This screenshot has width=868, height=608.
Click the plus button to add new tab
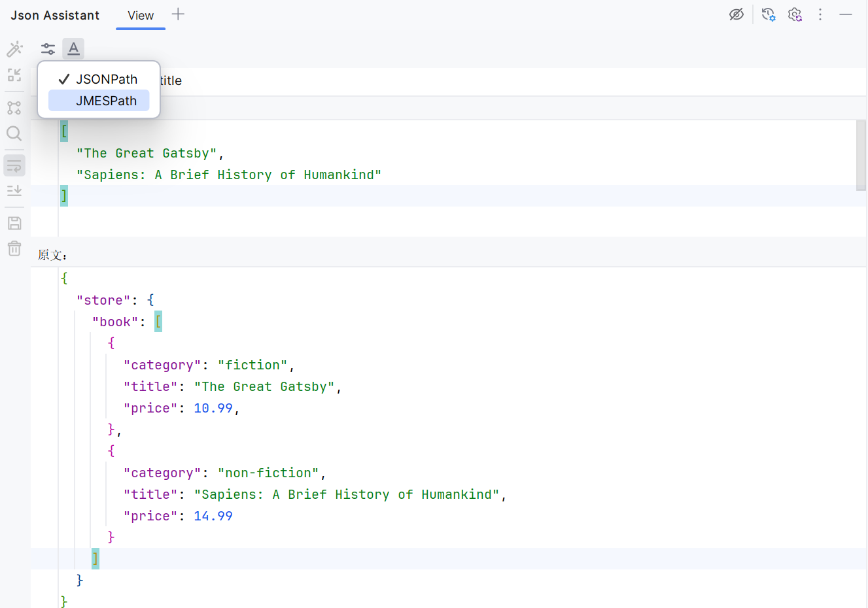(177, 15)
